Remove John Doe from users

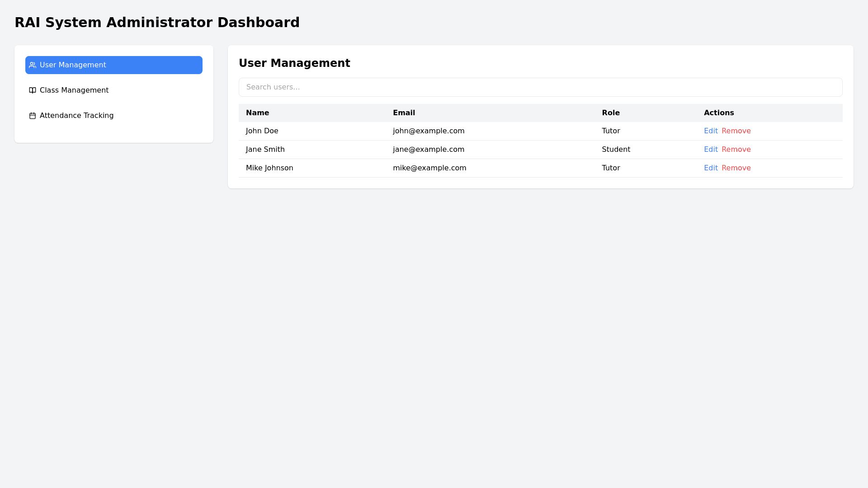click(736, 131)
